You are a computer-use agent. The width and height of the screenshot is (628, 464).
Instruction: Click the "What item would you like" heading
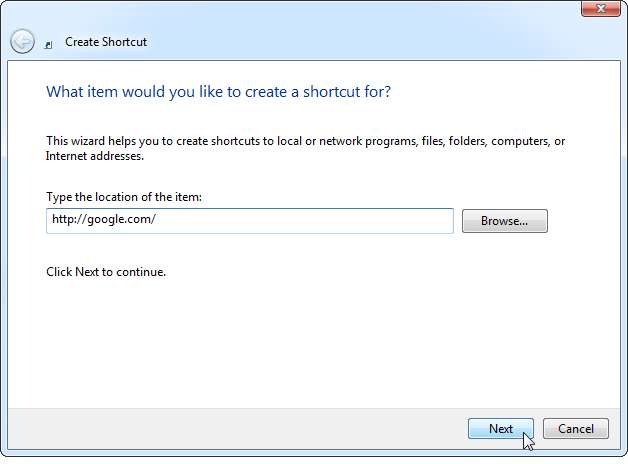[x=218, y=92]
